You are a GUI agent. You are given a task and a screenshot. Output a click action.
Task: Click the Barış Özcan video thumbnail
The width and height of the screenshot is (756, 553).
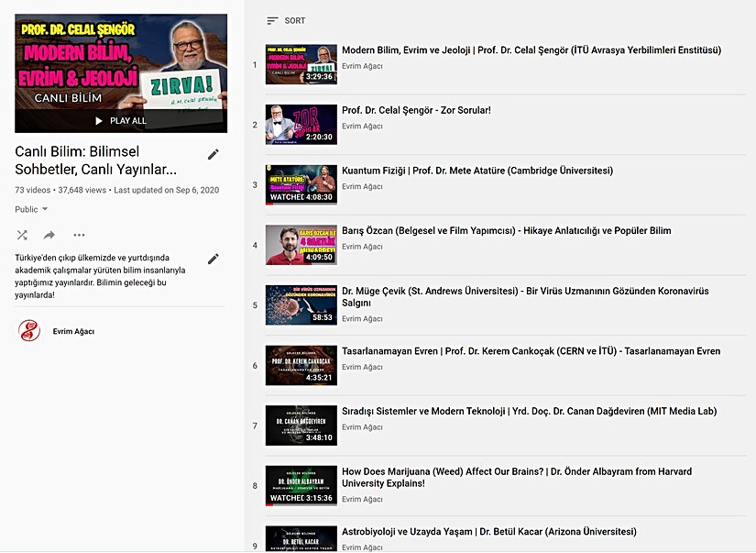pyautogui.click(x=301, y=245)
